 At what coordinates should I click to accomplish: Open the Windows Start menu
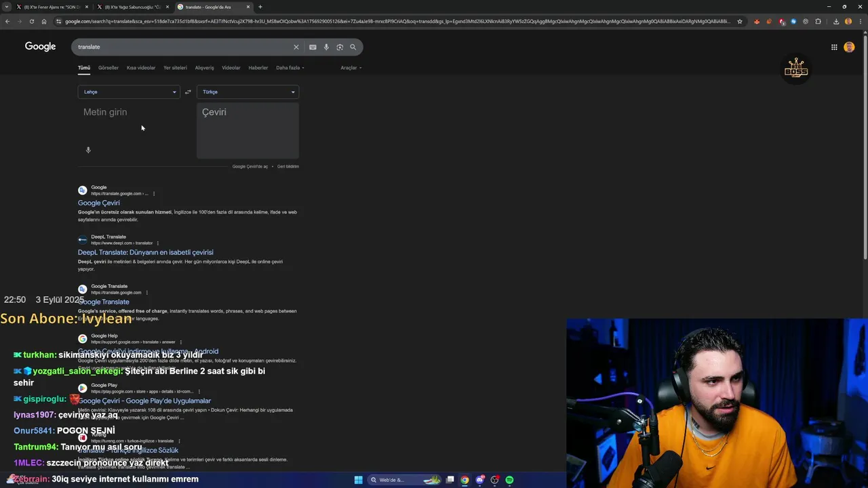tap(358, 480)
